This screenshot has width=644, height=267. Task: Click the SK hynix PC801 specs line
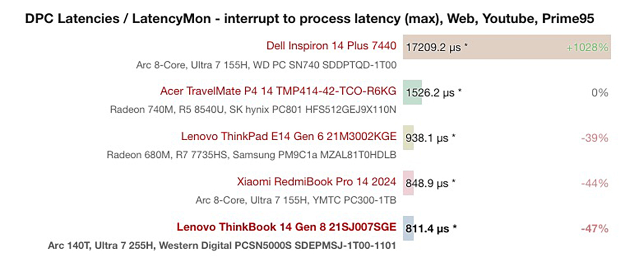coord(253,110)
